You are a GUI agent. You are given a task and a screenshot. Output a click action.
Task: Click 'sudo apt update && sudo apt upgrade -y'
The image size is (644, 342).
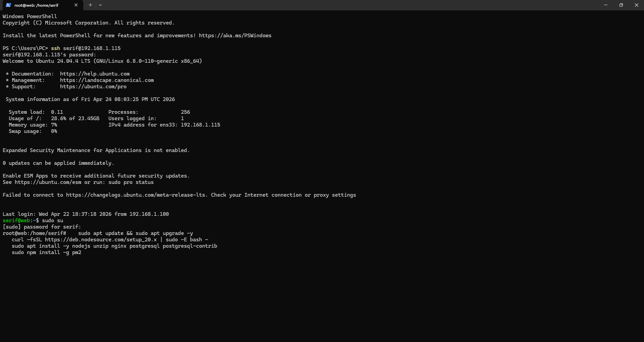136,233
